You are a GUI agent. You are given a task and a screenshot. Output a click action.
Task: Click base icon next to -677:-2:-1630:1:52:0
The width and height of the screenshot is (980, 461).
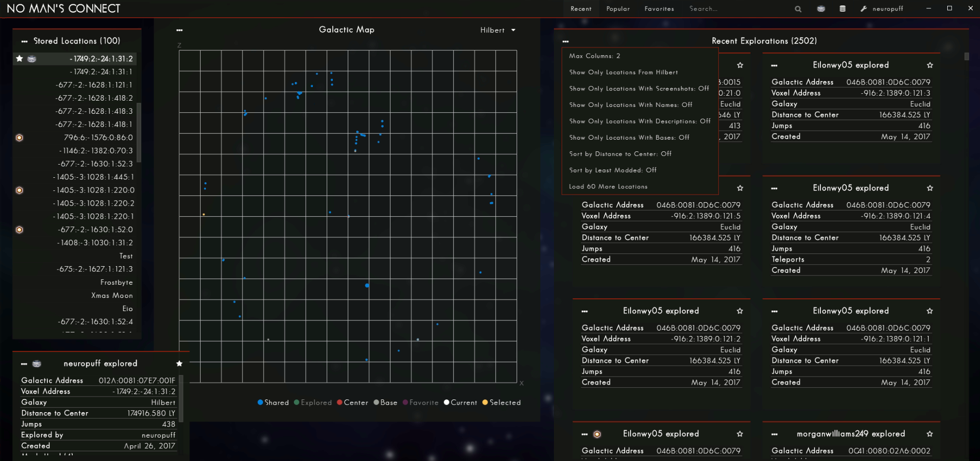20,230
